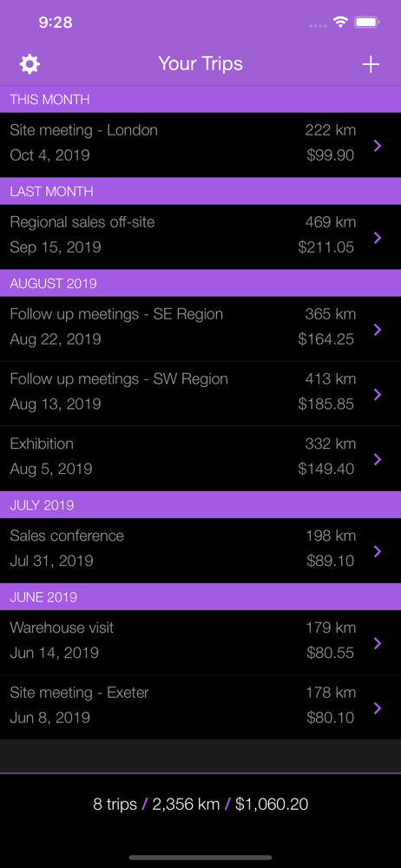Tap the Your Trips title

[x=200, y=63]
